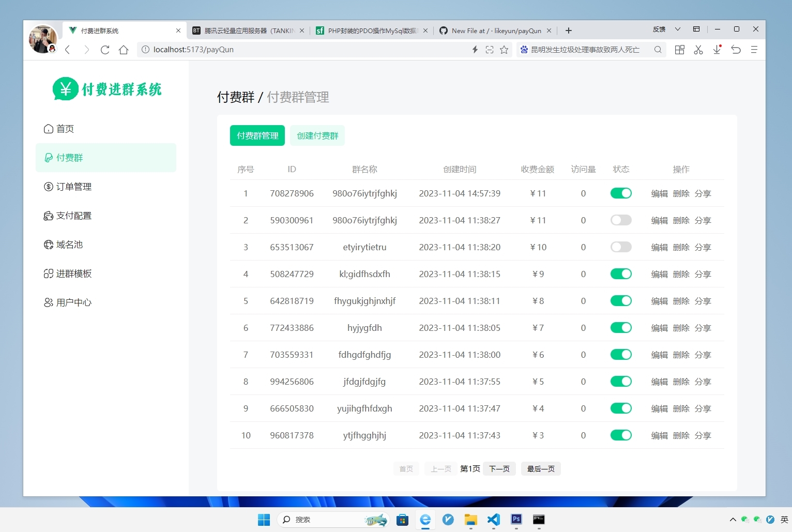Click 编辑 on the etyirytietru row
The image size is (792, 532).
click(x=659, y=247)
